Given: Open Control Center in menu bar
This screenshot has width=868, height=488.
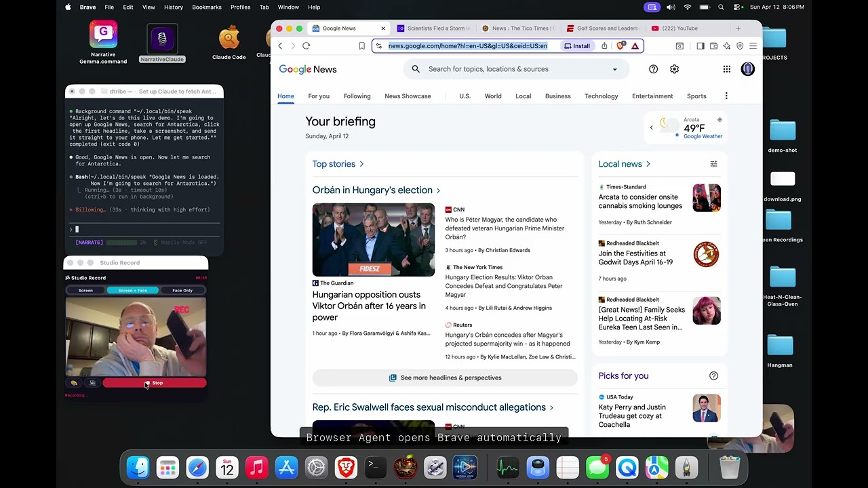Looking at the screenshot, I should point(738,7).
